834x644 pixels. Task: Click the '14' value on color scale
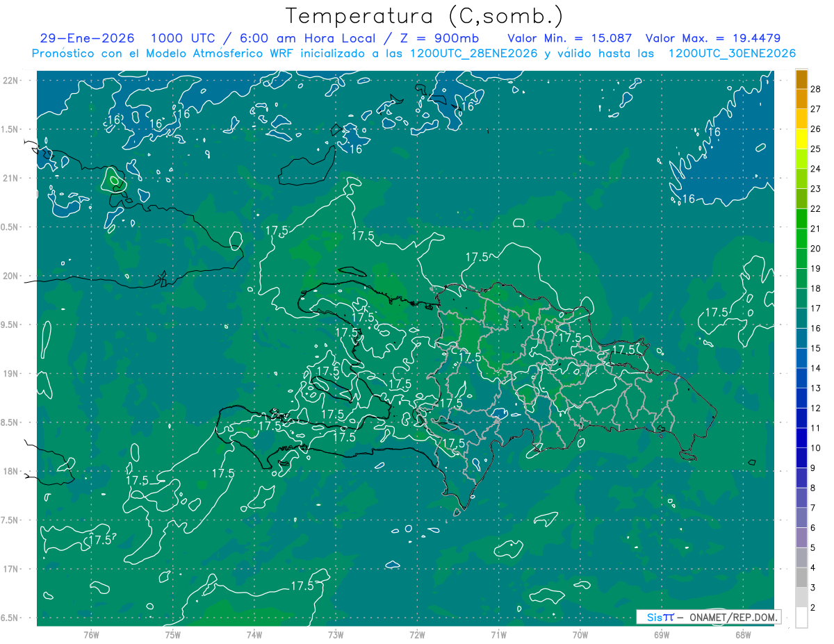[816, 368]
